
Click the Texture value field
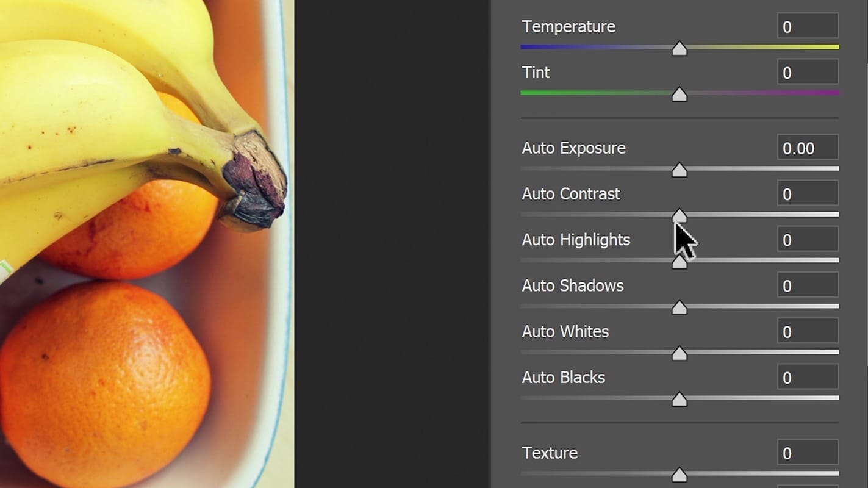point(807,453)
